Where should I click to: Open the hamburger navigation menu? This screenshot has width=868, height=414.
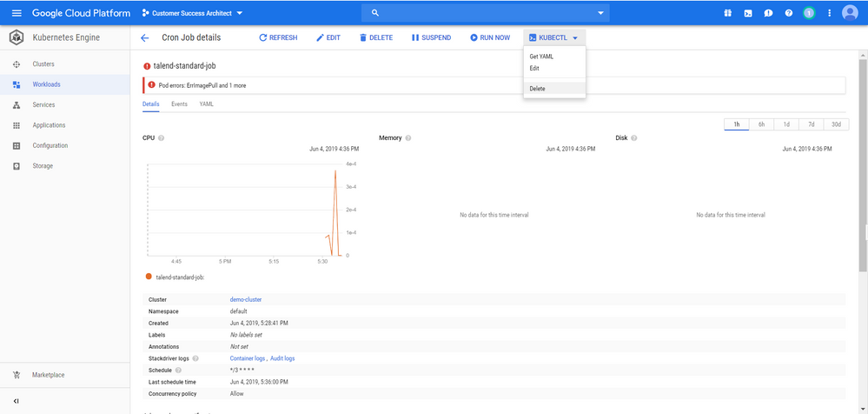coord(16,13)
